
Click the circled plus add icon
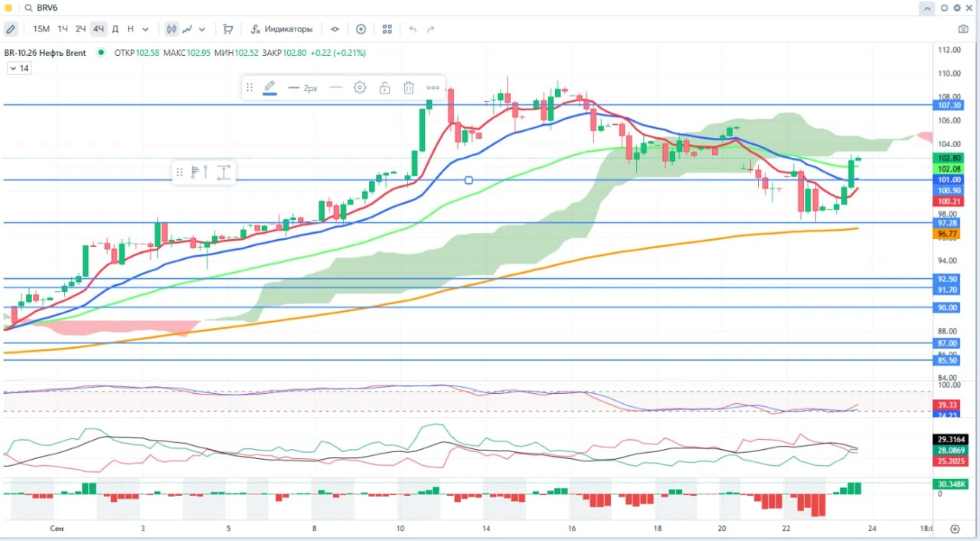click(361, 29)
